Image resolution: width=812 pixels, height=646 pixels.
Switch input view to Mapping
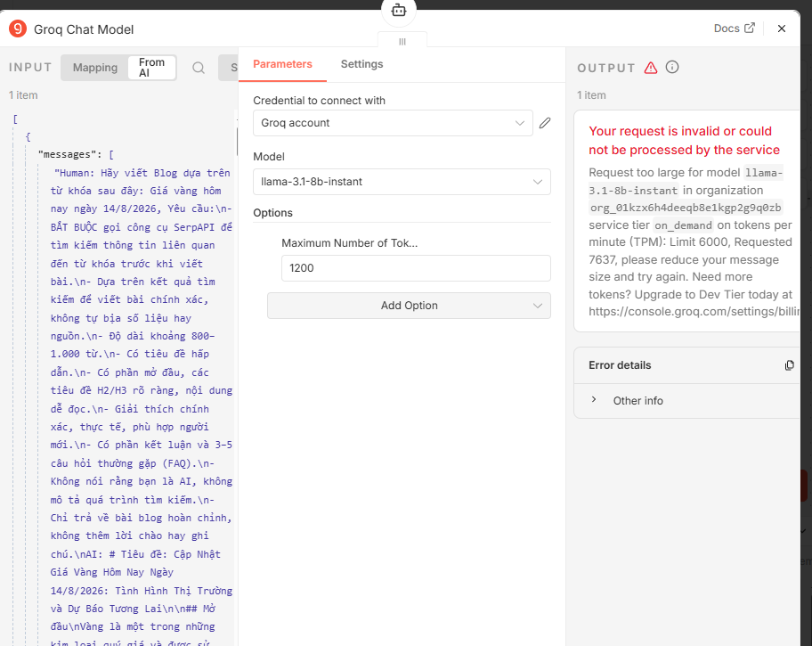click(94, 68)
